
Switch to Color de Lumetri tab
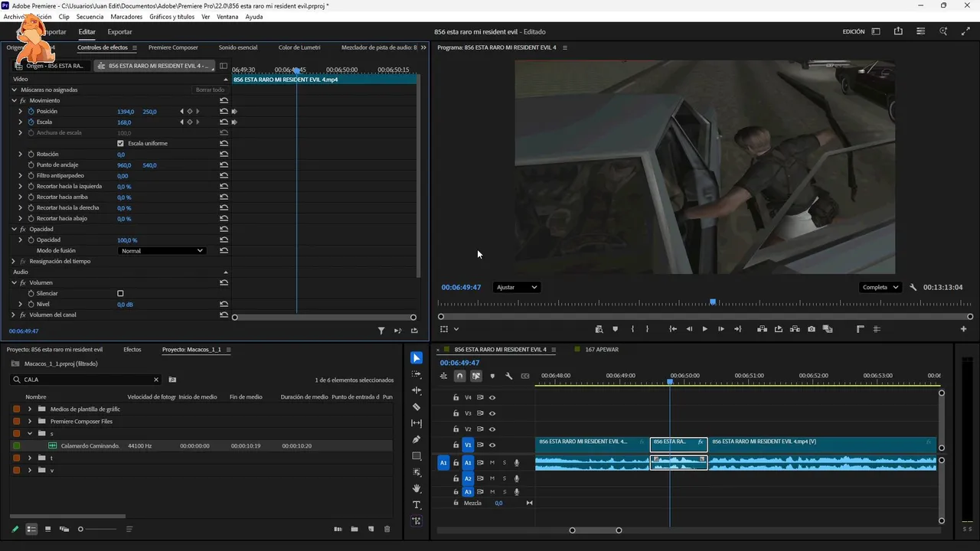[299, 47]
